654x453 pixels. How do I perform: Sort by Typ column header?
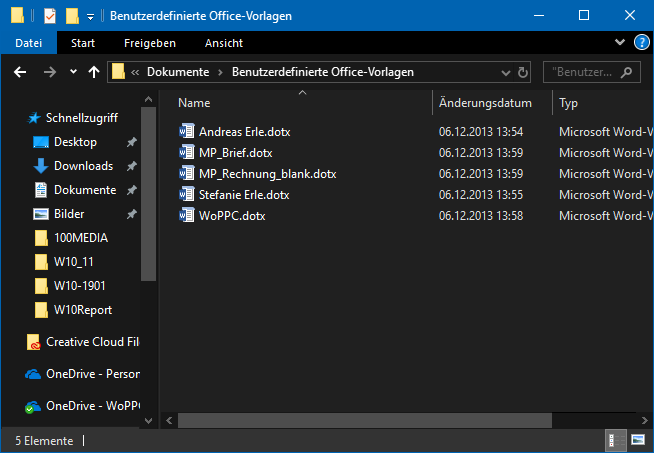click(568, 103)
